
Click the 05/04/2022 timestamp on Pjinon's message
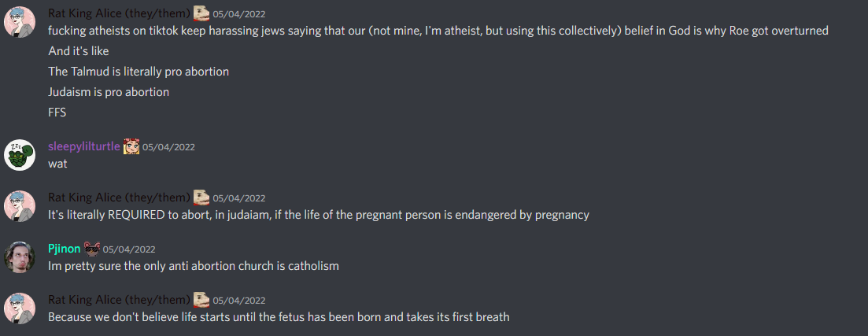tap(129, 249)
